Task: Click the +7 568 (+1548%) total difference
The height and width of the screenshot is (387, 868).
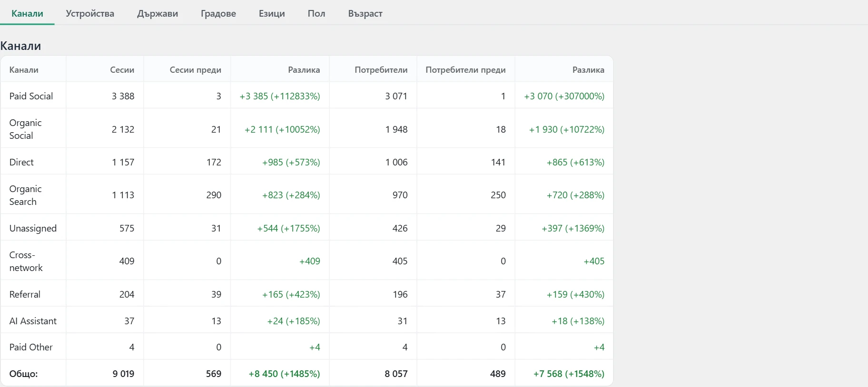Action: [x=569, y=374]
